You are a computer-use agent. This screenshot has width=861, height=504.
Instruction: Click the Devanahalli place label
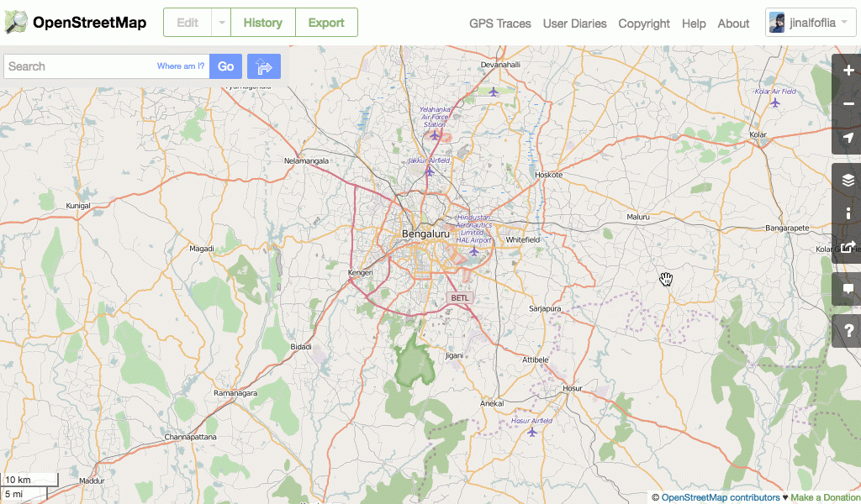[500, 65]
